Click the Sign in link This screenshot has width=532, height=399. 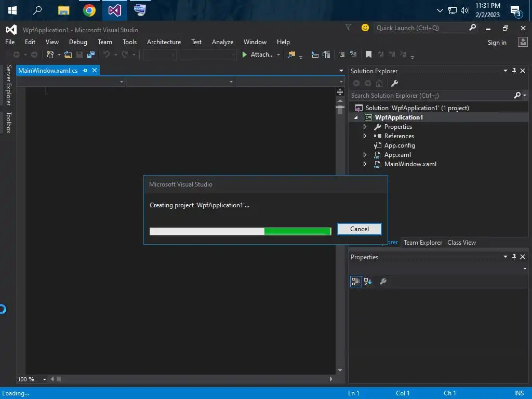point(497,43)
